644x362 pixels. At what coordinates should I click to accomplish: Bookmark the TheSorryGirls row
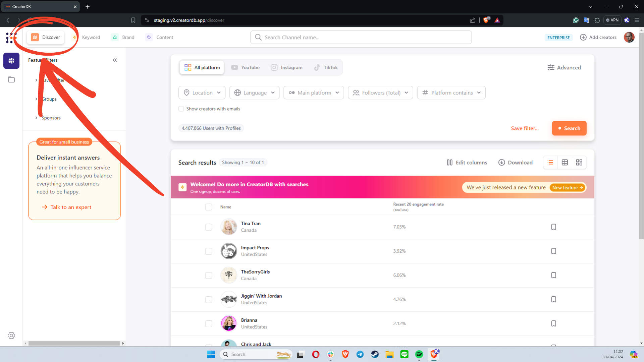(x=554, y=275)
